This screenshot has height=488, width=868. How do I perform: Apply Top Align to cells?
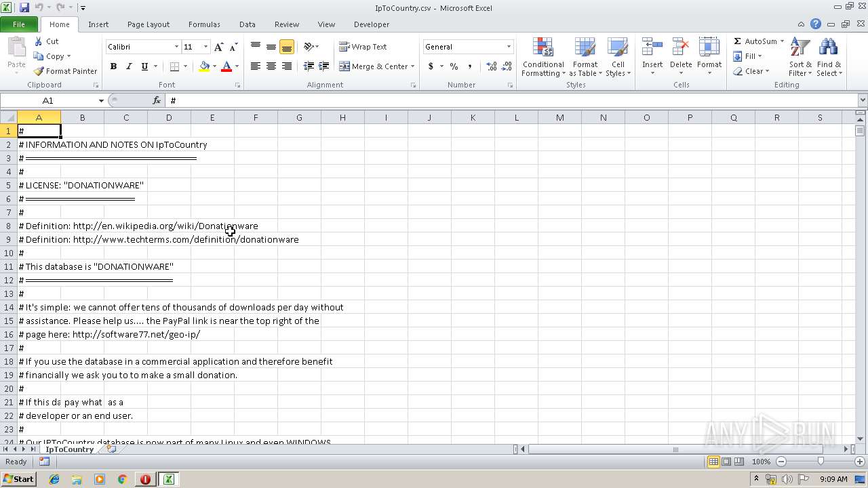(256, 47)
